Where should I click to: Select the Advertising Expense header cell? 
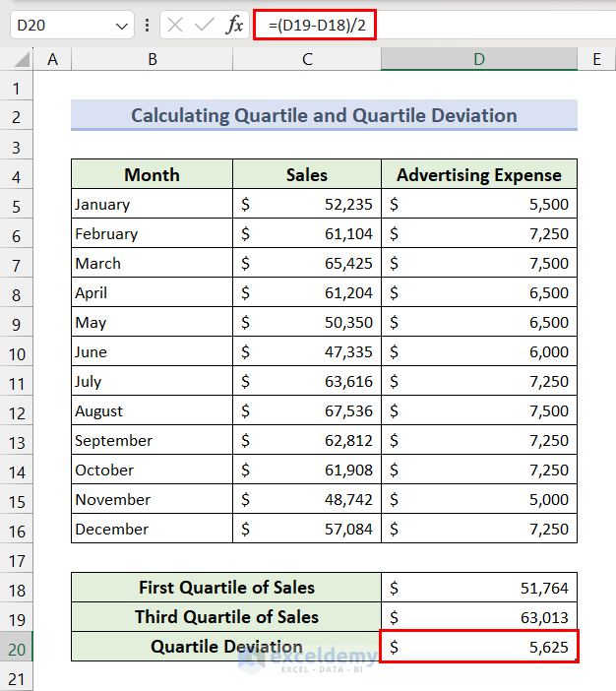point(478,175)
